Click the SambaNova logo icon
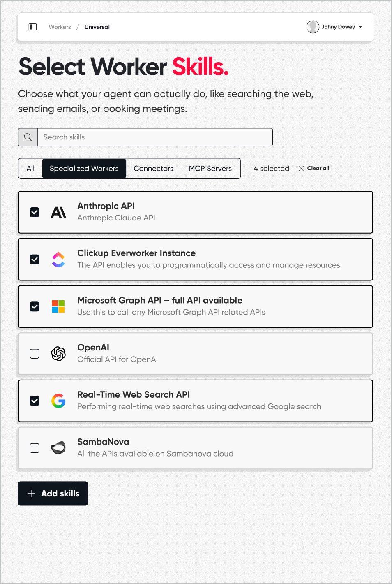The image size is (392, 584). click(x=58, y=448)
